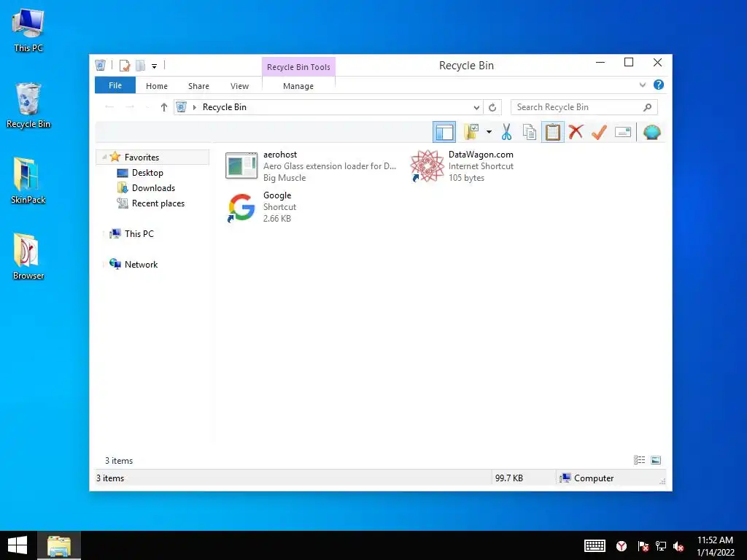Click the SkinPack desktop folder

click(x=28, y=181)
